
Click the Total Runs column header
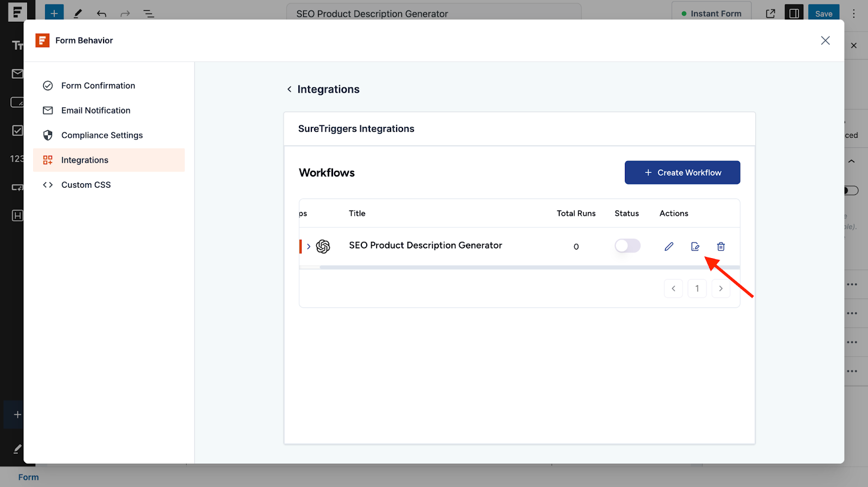[576, 213]
